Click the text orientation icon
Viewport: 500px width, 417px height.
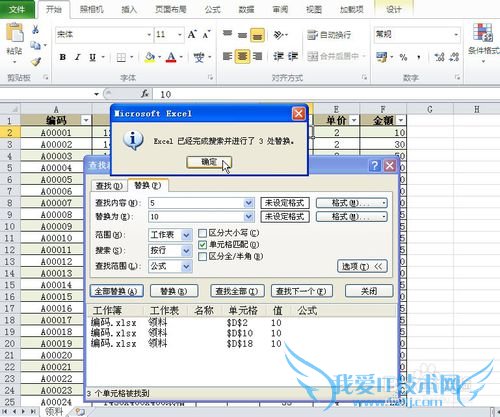click(x=279, y=34)
